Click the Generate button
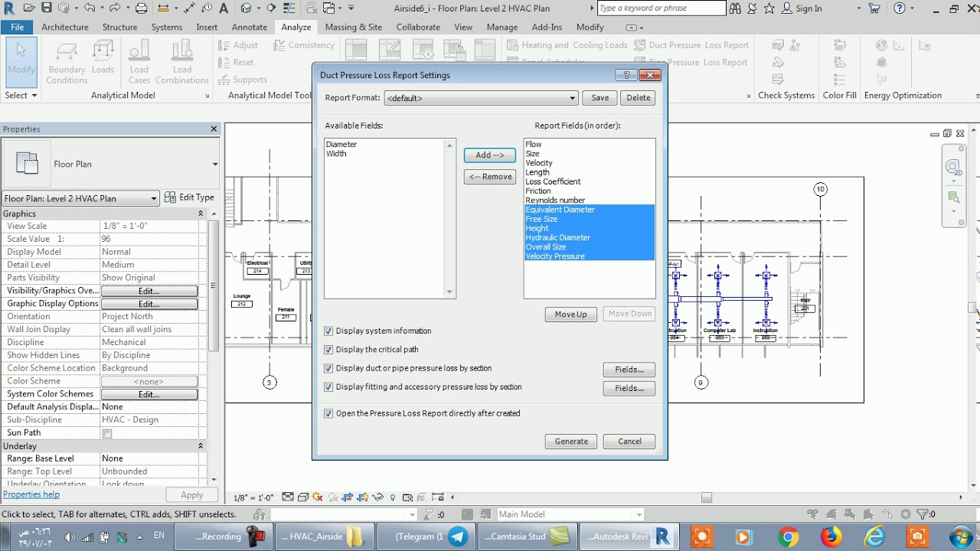 tap(571, 442)
